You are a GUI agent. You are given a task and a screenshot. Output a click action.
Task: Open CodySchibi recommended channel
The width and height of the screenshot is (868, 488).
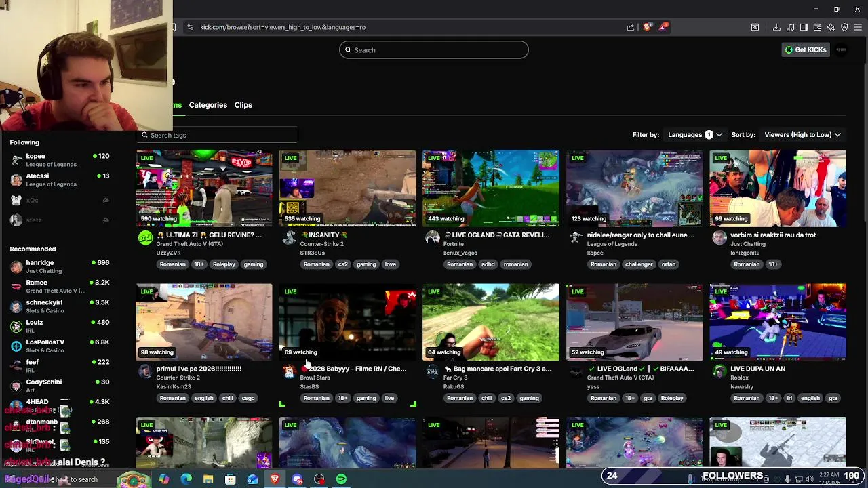coord(60,386)
